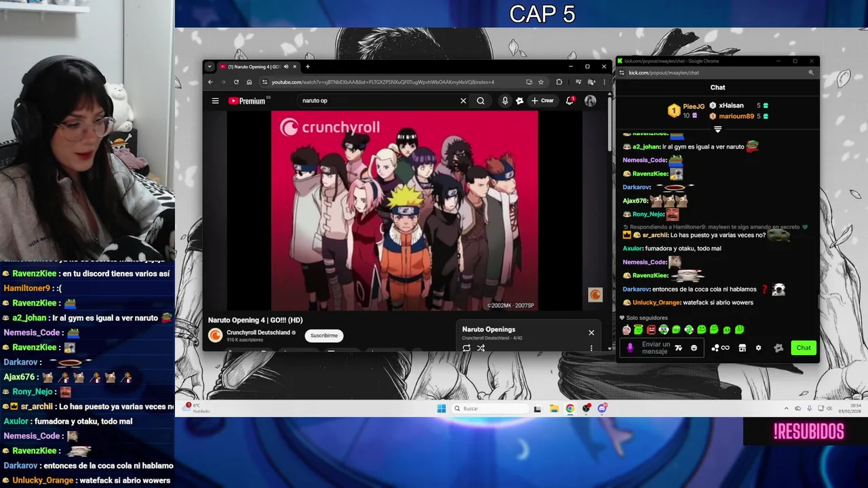Click the Axulor username in Kick chat
The width and height of the screenshot is (868, 488).
(x=632, y=249)
